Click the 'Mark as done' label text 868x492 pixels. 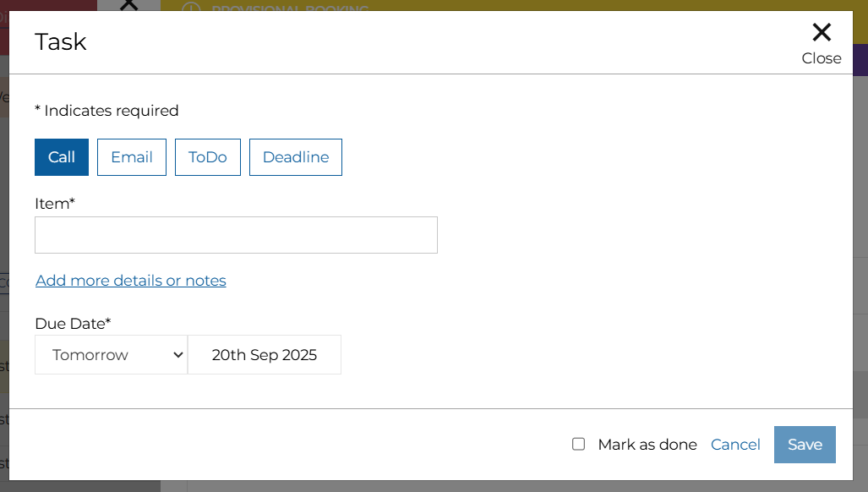click(x=647, y=445)
